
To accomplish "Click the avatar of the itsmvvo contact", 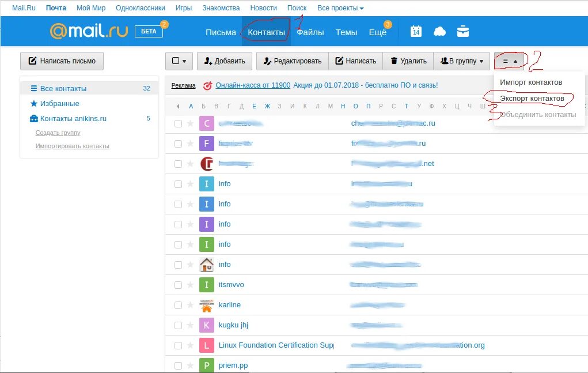I will pos(207,285).
